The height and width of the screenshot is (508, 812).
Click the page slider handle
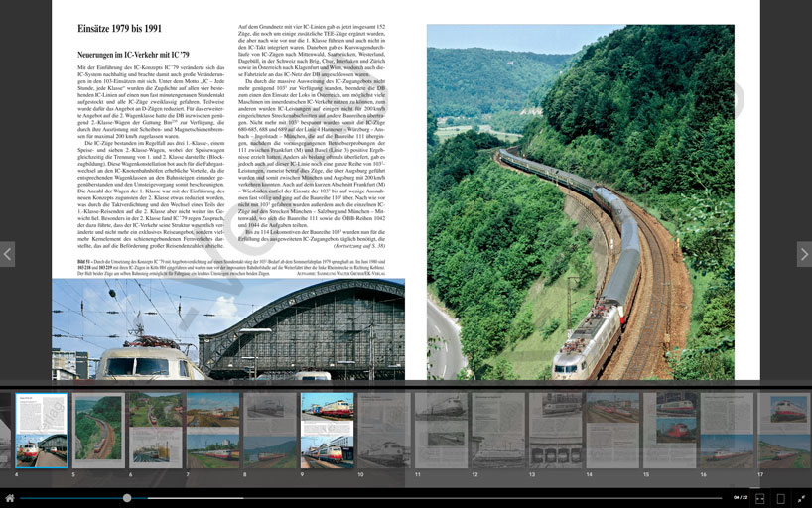pos(127,498)
